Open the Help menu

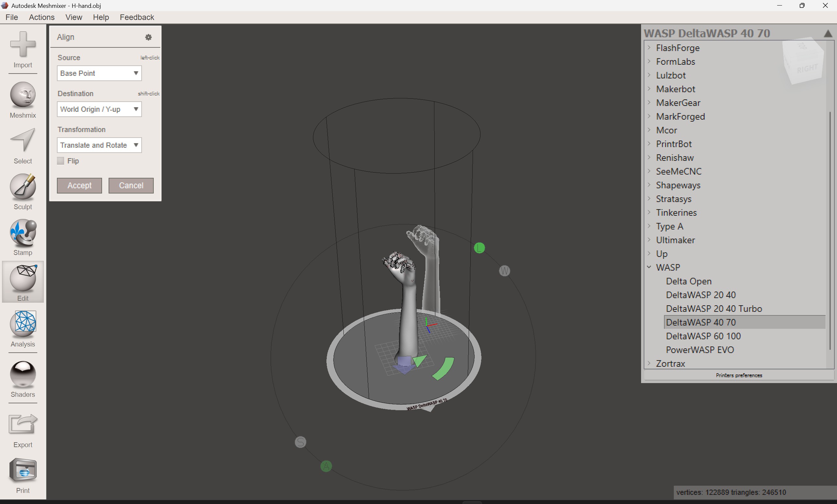(101, 17)
